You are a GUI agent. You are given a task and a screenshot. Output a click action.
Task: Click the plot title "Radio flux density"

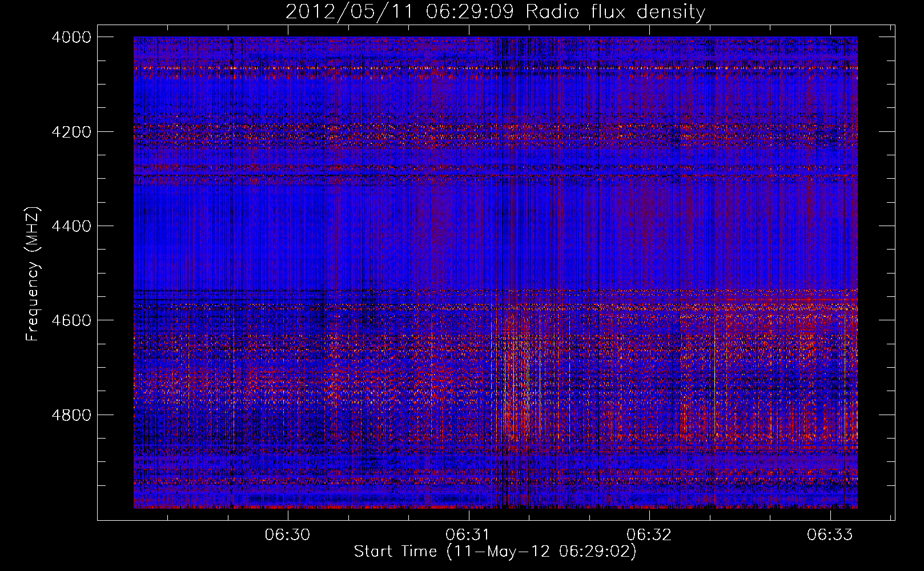click(x=616, y=11)
